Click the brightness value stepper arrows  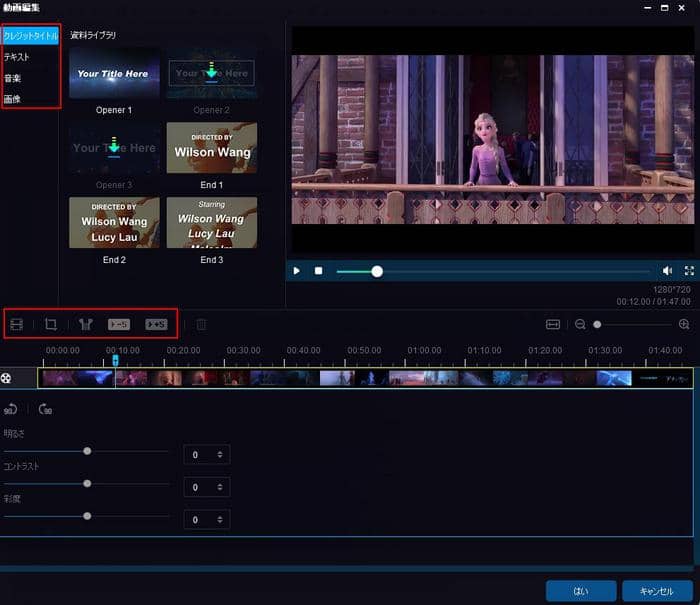pos(220,455)
